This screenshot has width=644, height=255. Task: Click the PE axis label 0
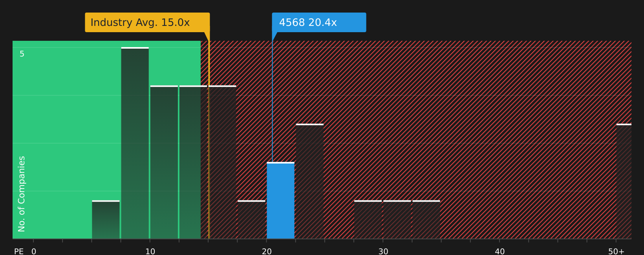(34, 251)
